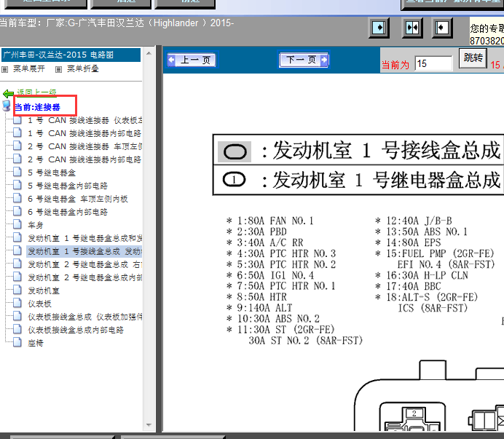The image size is (504, 439).
Task: Open 2号 CAN 接线连接器 车顶左侧 entry
Action: pyautogui.click(x=85, y=146)
